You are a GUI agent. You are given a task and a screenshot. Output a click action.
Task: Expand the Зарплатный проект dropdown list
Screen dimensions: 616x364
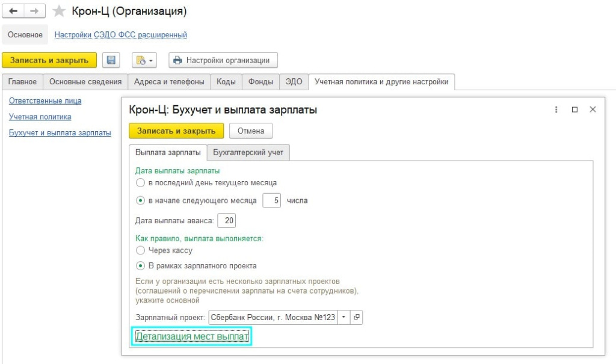(343, 317)
